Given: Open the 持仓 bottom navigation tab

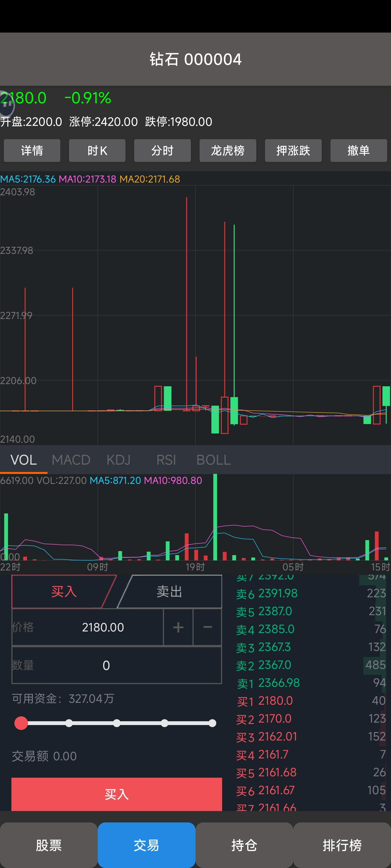Looking at the screenshot, I should point(244,845).
